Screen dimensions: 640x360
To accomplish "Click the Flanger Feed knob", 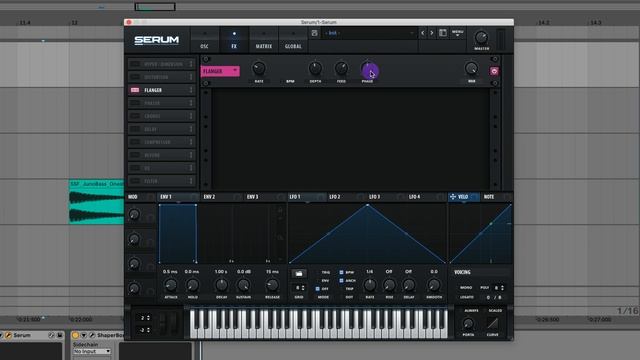I will (341, 68).
